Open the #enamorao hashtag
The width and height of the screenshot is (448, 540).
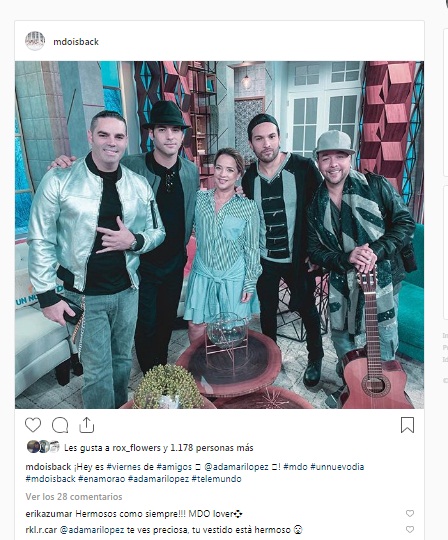tap(102, 479)
